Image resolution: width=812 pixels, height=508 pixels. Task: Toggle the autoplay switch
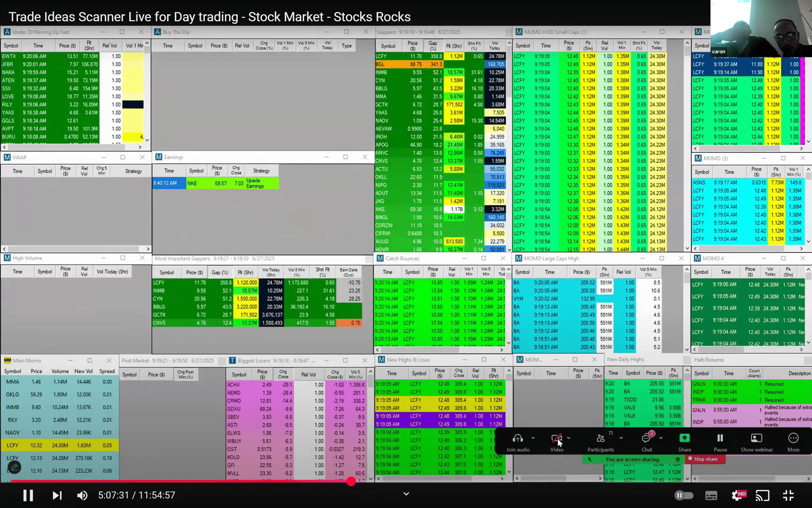click(684, 495)
